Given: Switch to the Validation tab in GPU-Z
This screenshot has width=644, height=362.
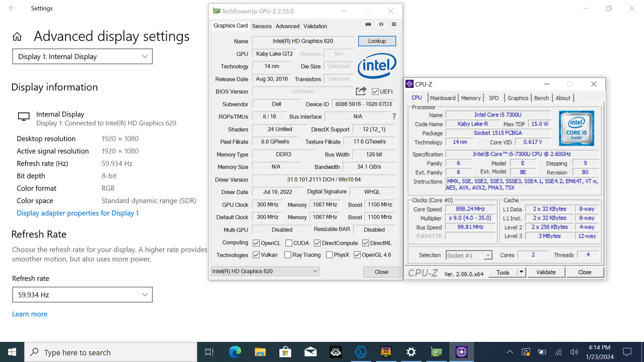Looking at the screenshot, I should coord(315,26).
